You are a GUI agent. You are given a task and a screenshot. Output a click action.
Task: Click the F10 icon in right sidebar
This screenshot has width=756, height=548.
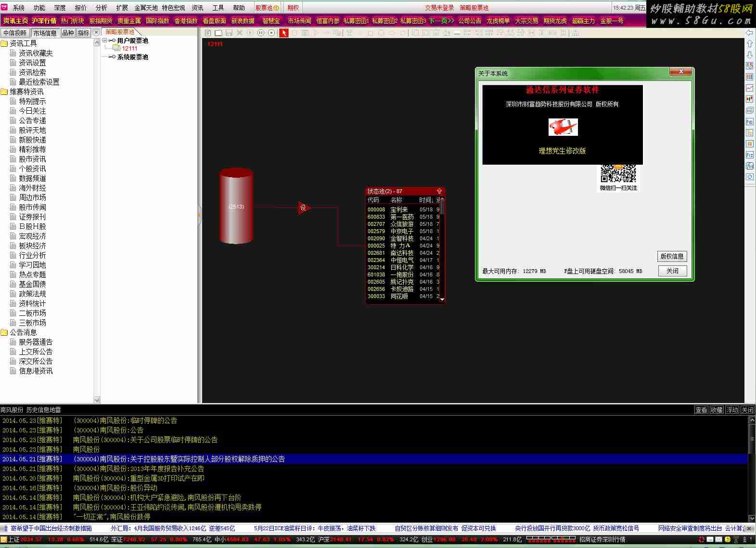(x=750, y=121)
